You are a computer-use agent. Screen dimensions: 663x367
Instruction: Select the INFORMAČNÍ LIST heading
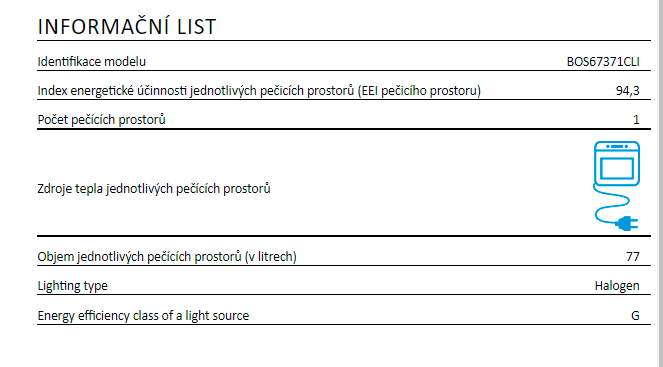pos(127,27)
